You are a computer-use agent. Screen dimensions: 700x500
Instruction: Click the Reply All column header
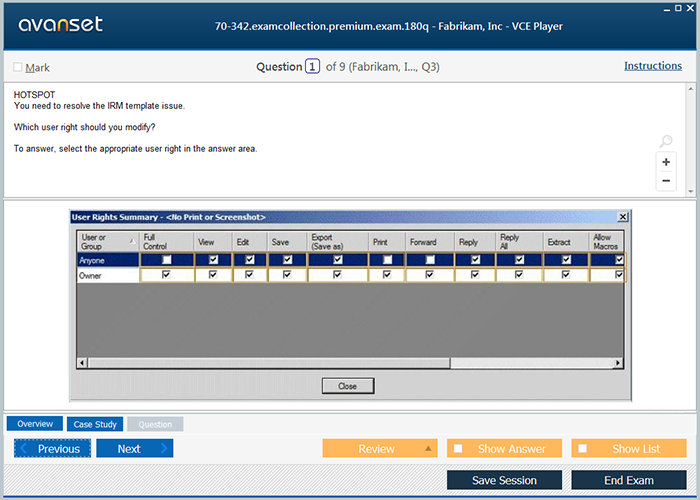pyautogui.click(x=519, y=242)
